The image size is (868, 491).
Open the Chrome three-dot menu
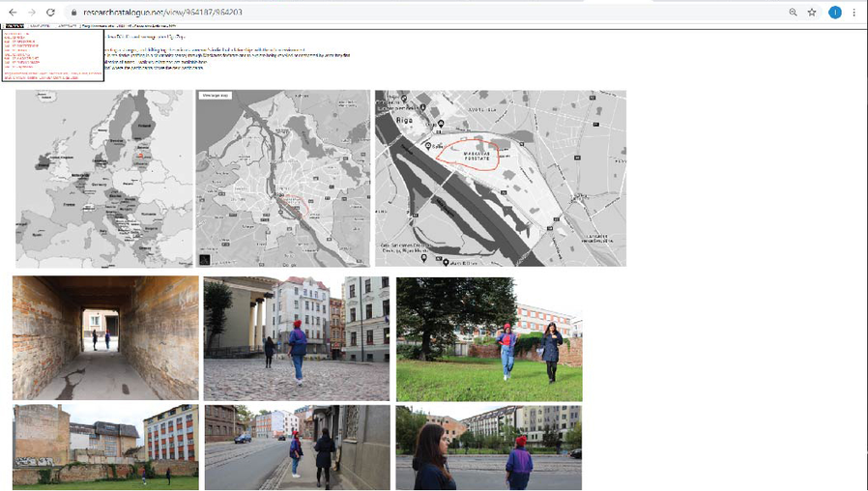point(854,13)
